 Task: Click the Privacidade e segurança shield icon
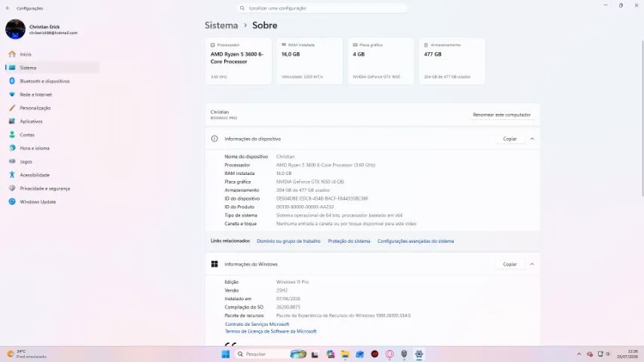12,188
